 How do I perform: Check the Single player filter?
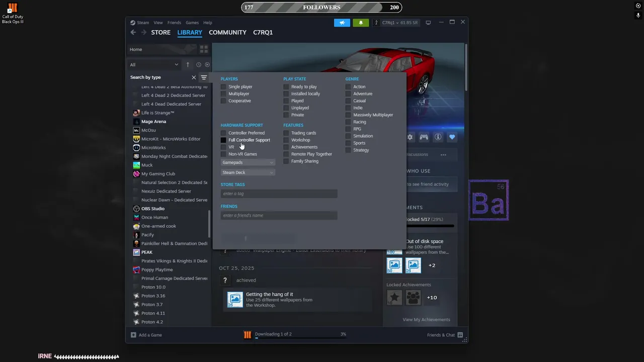(223, 86)
